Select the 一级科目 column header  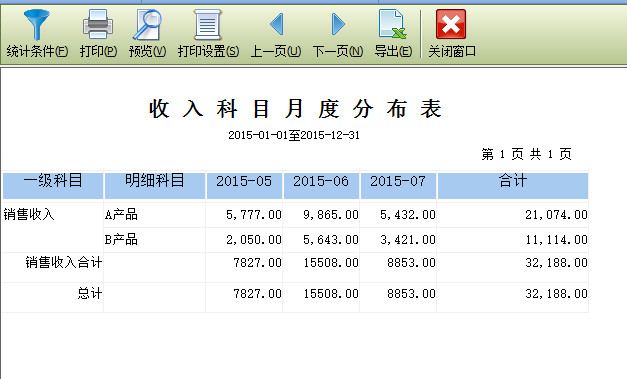[x=53, y=186]
